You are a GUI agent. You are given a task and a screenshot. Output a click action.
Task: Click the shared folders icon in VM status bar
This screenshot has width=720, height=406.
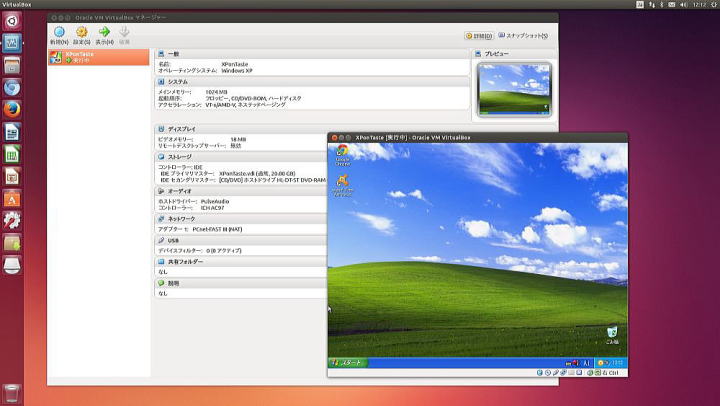point(571,373)
